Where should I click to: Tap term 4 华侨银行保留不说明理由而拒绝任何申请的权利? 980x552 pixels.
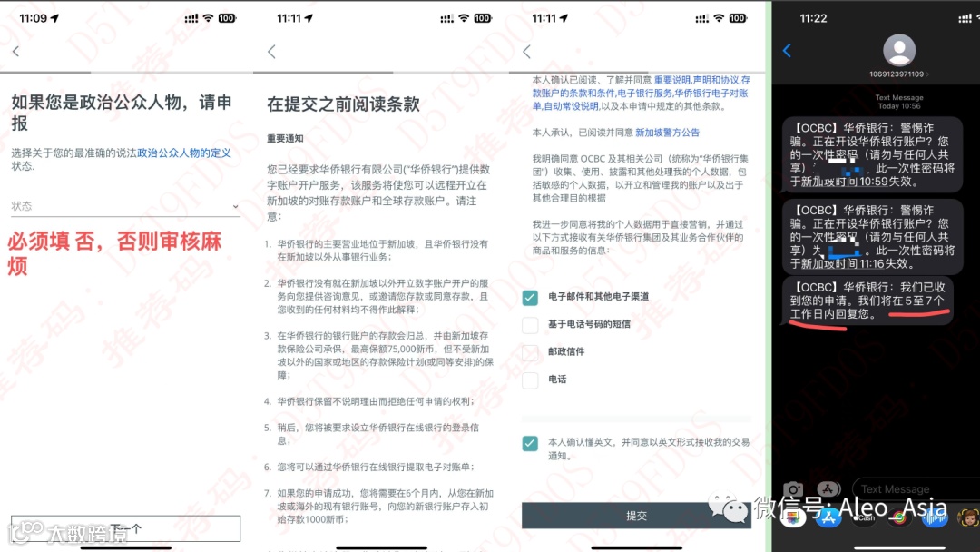tap(375, 401)
